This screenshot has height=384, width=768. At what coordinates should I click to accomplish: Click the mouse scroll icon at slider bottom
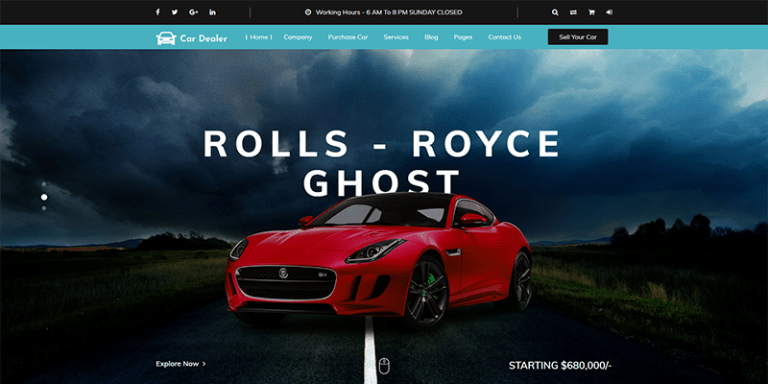[384, 365]
